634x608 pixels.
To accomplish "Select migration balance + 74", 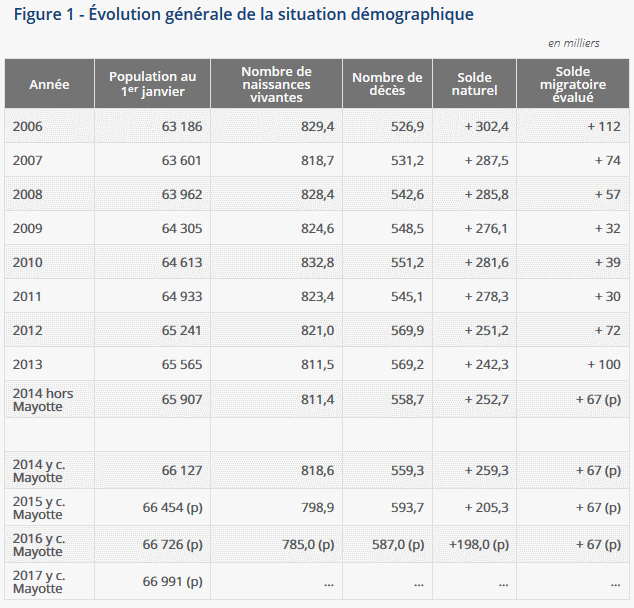I will click(608, 160).
